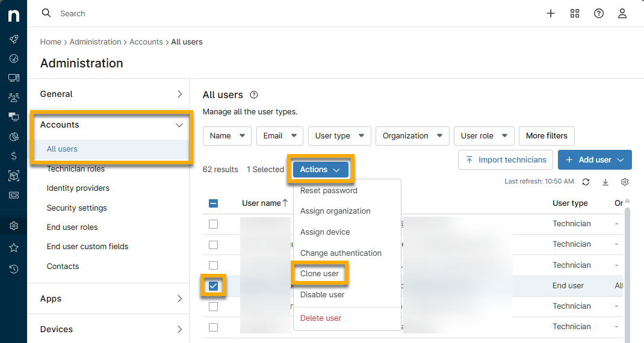The image size is (644, 343).
Task: Open the settings gear in left sidebar
Action: tap(13, 226)
